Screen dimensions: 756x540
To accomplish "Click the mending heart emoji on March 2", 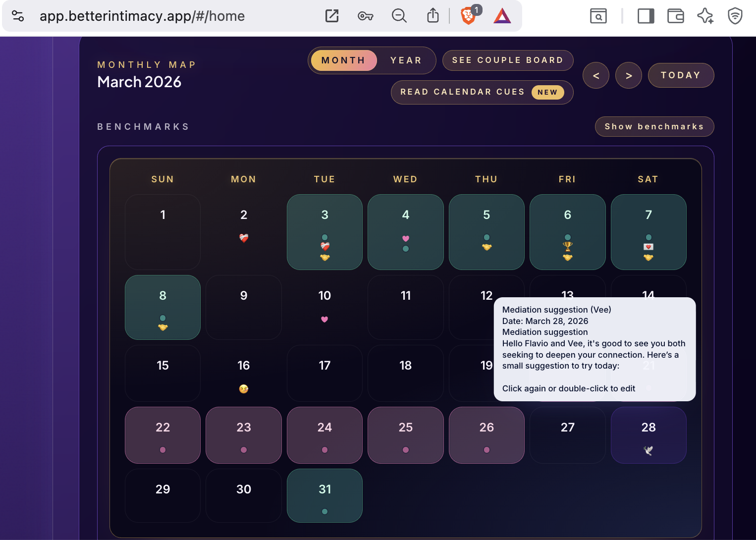I will click(x=243, y=238).
